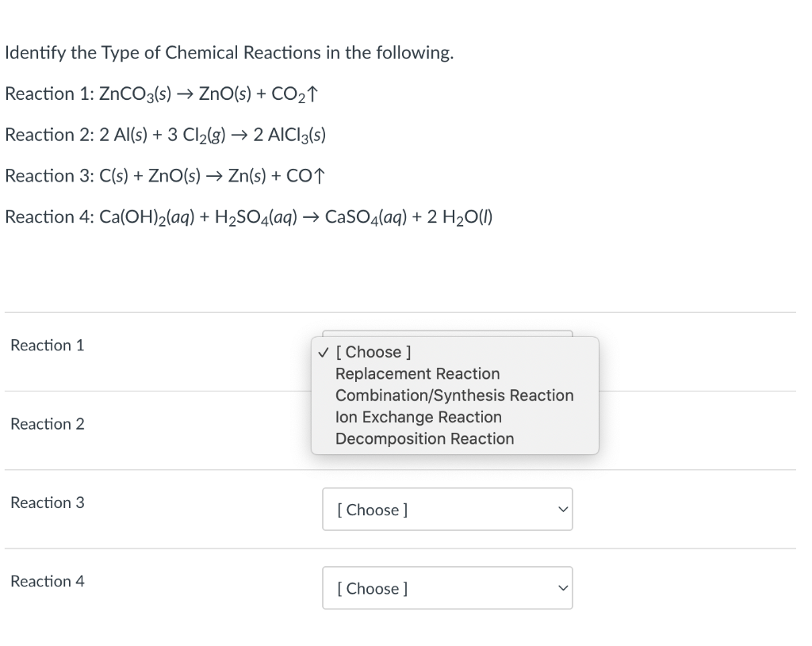Click the question prompt heading text
Screen dimensions: 812x646
pyautogui.click(x=228, y=52)
